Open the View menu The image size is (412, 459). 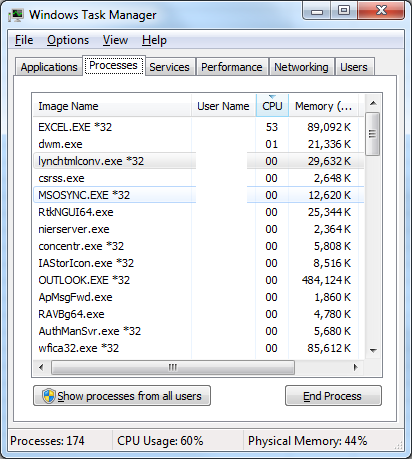point(115,40)
